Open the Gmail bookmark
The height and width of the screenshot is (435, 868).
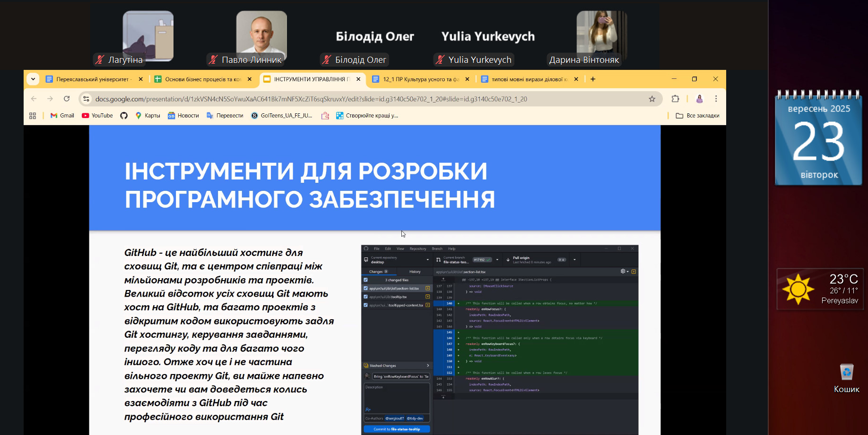pyautogui.click(x=62, y=116)
